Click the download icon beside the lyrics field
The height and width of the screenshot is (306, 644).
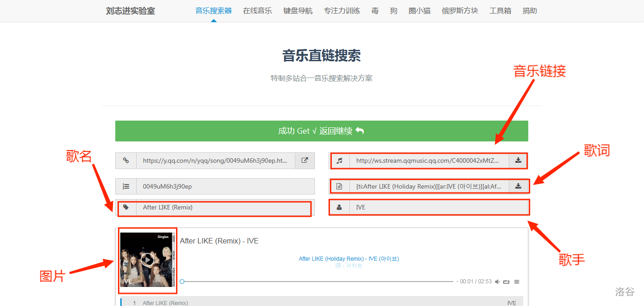point(518,186)
